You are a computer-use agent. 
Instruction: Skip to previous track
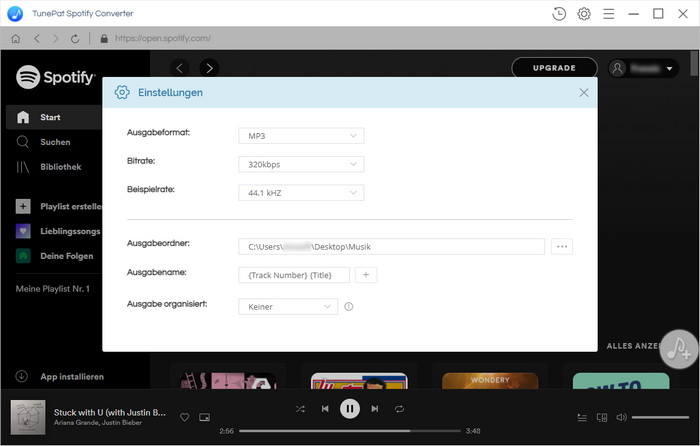325,409
